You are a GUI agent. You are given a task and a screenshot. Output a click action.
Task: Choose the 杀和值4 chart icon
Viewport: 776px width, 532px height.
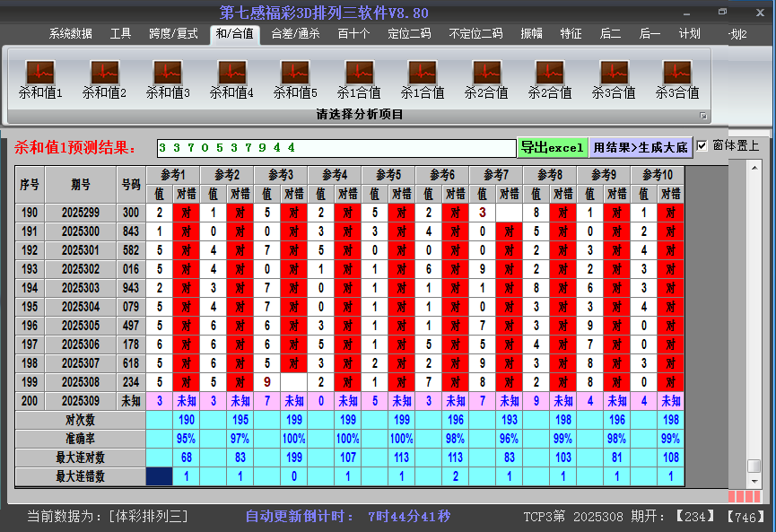pos(231,73)
